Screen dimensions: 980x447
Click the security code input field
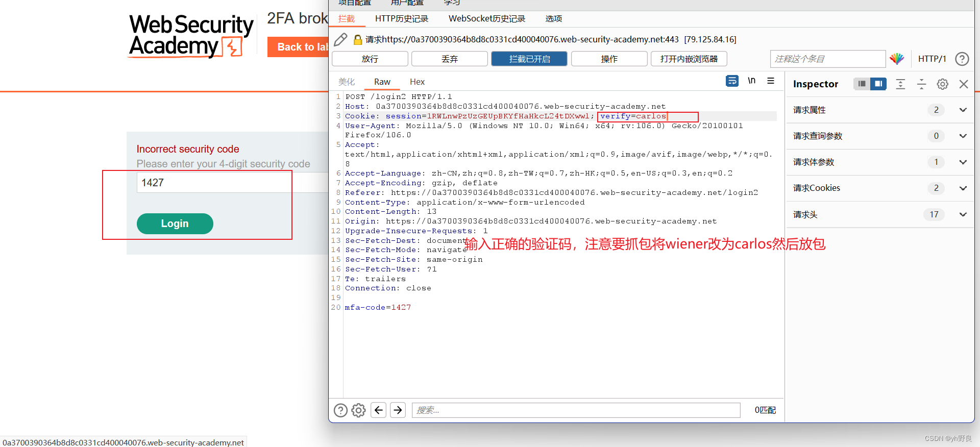[x=232, y=183]
